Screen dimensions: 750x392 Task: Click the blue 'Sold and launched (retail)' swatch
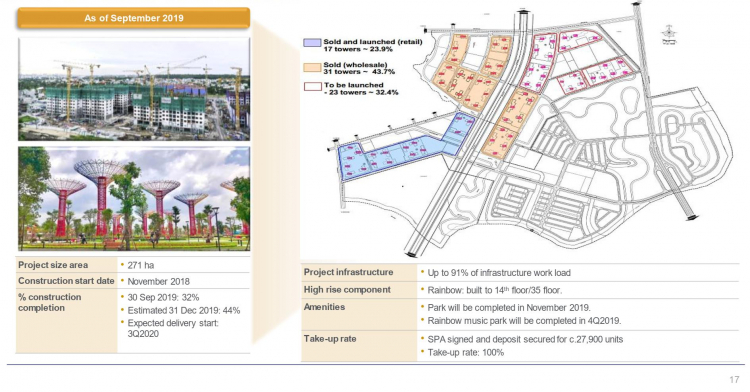tap(312, 43)
